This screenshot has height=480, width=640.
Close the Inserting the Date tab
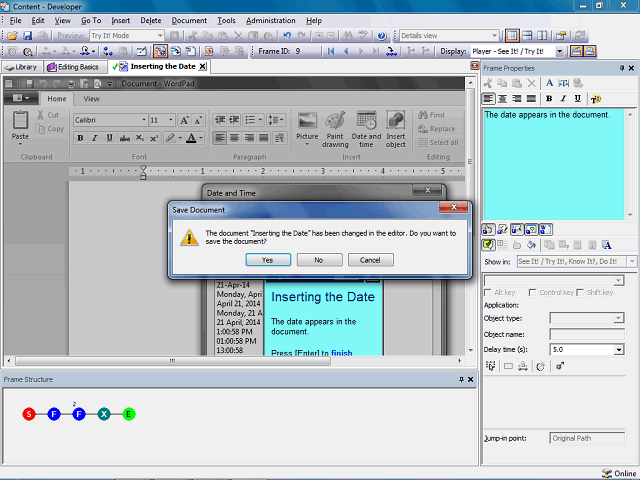pos(202,67)
